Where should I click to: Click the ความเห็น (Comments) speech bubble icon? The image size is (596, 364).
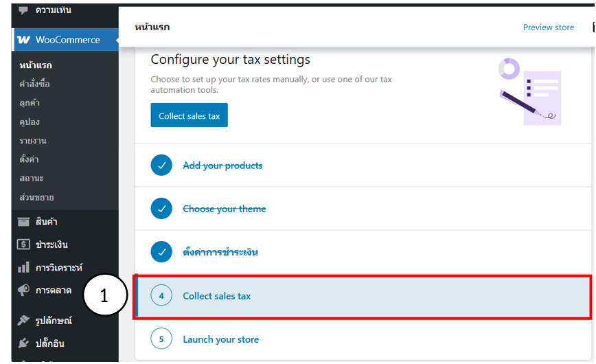coord(23,10)
